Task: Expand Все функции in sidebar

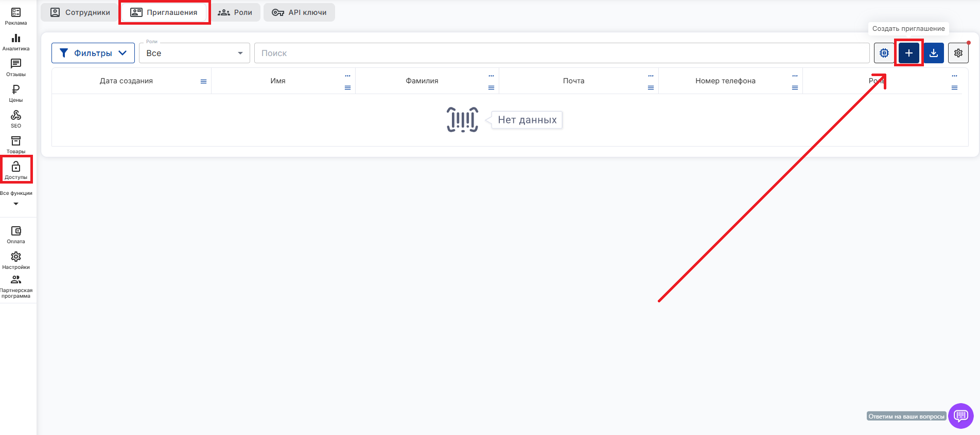Action: tap(16, 198)
